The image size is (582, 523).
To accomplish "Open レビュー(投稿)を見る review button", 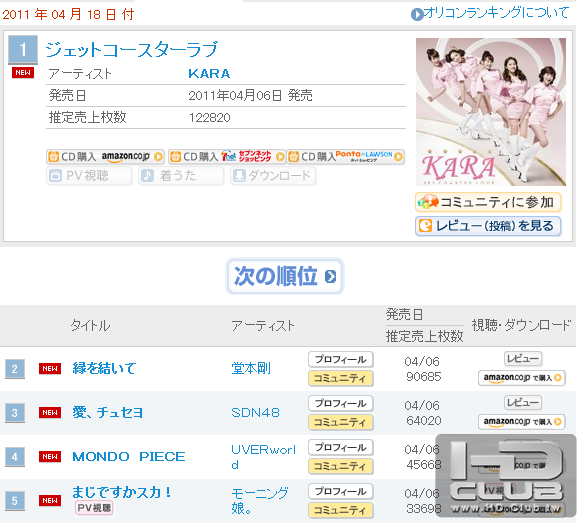I will pyautogui.click(x=488, y=226).
